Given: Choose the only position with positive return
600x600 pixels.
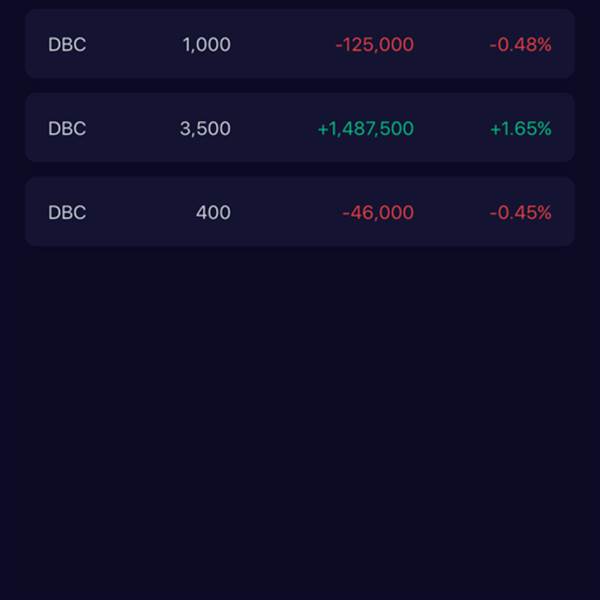Looking at the screenshot, I should coord(300,127).
